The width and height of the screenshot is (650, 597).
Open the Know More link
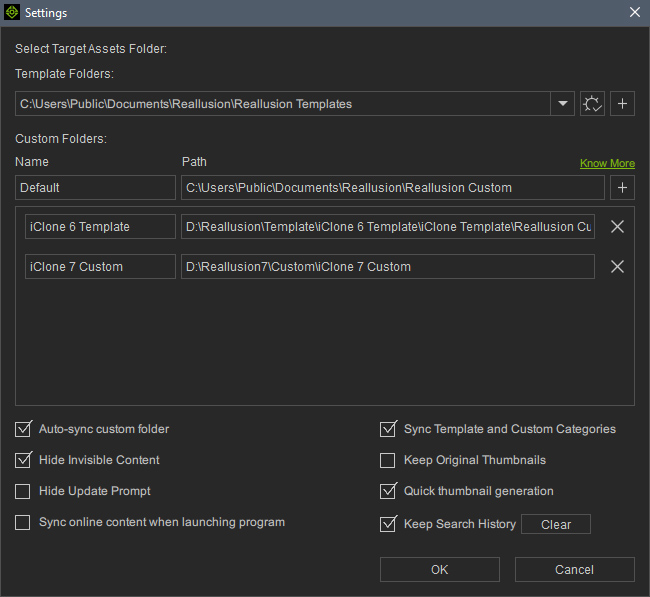tap(607, 163)
